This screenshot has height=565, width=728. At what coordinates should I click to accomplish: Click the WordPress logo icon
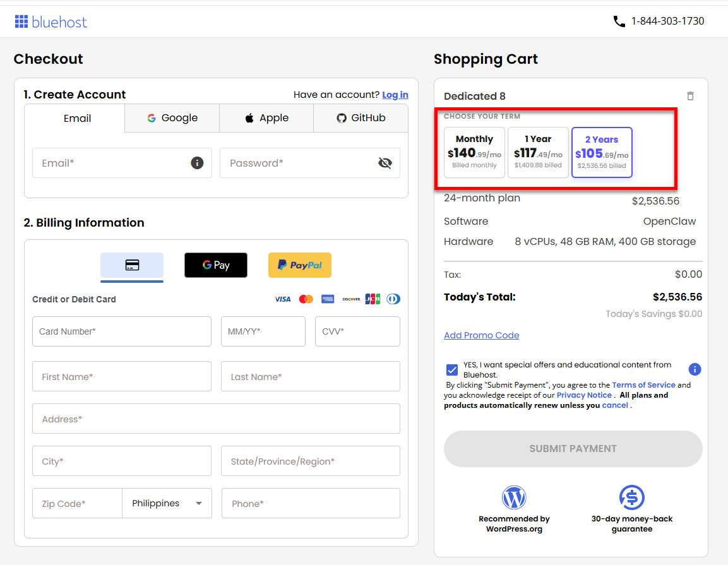point(514,497)
